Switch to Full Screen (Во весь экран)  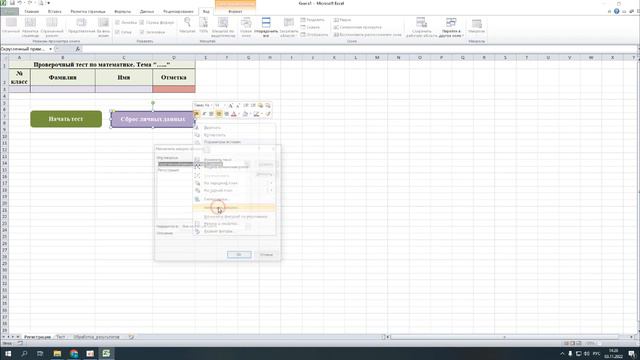103,27
